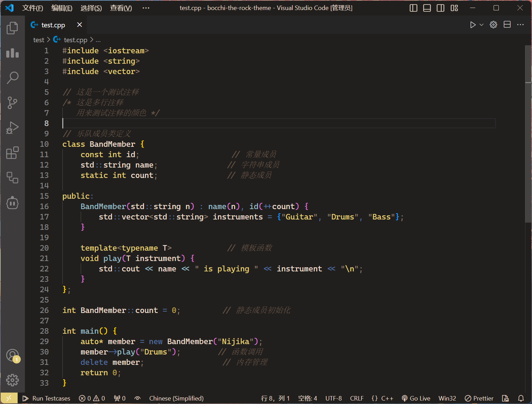Click the delete keyword on line 31
Viewport: 532px width, 404px height.
point(94,362)
